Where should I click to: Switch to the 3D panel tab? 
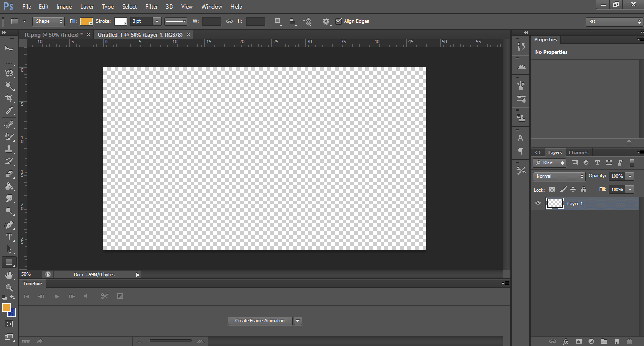pyautogui.click(x=537, y=153)
